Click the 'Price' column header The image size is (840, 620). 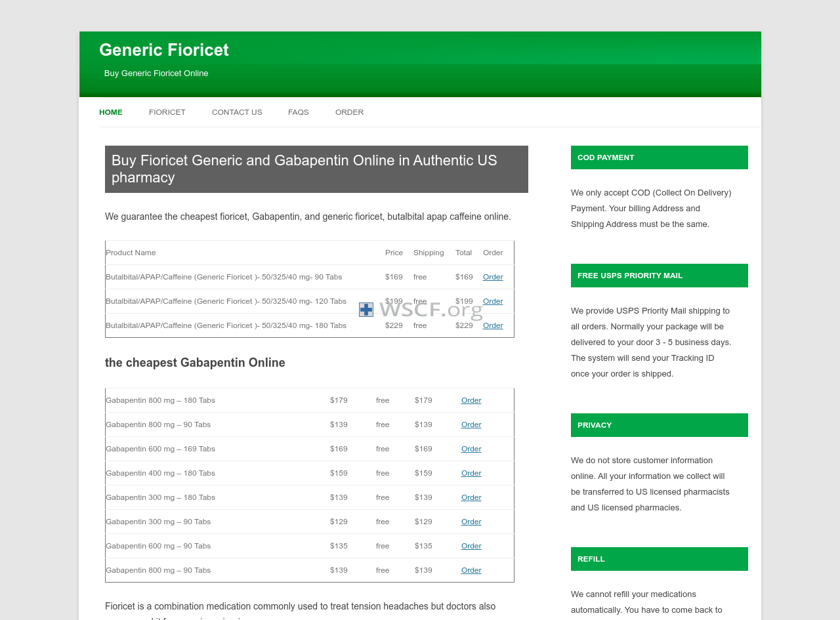tap(394, 253)
